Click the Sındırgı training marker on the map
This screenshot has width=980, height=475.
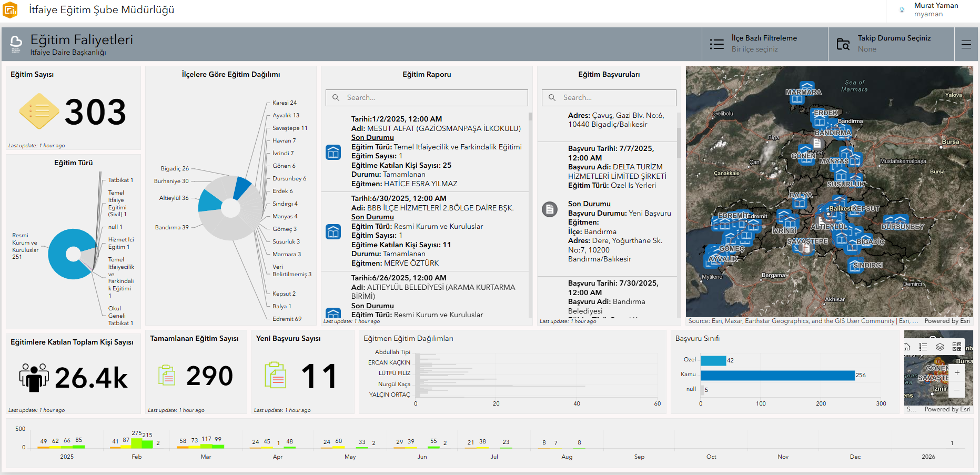click(x=855, y=264)
